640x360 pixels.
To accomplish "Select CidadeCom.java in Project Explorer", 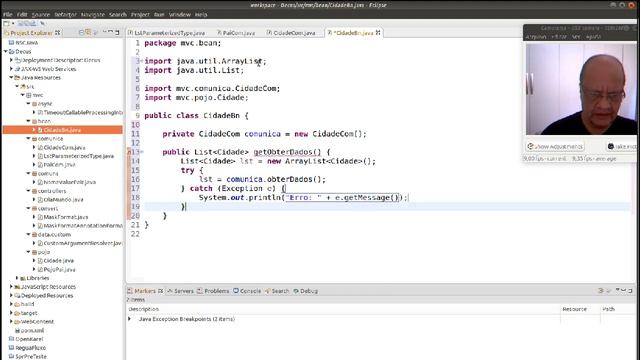I will click(64, 147).
